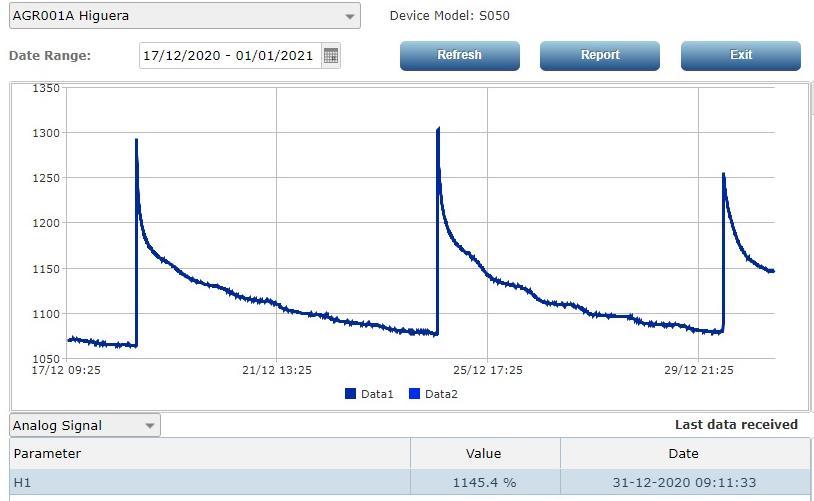Click the last spike peak near 29/12
This screenshot has width=814, height=501.
[x=723, y=175]
